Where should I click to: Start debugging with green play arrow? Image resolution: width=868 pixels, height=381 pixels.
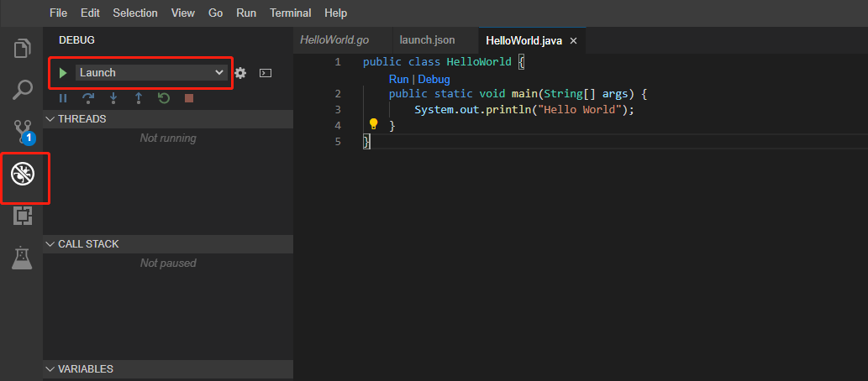point(63,72)
